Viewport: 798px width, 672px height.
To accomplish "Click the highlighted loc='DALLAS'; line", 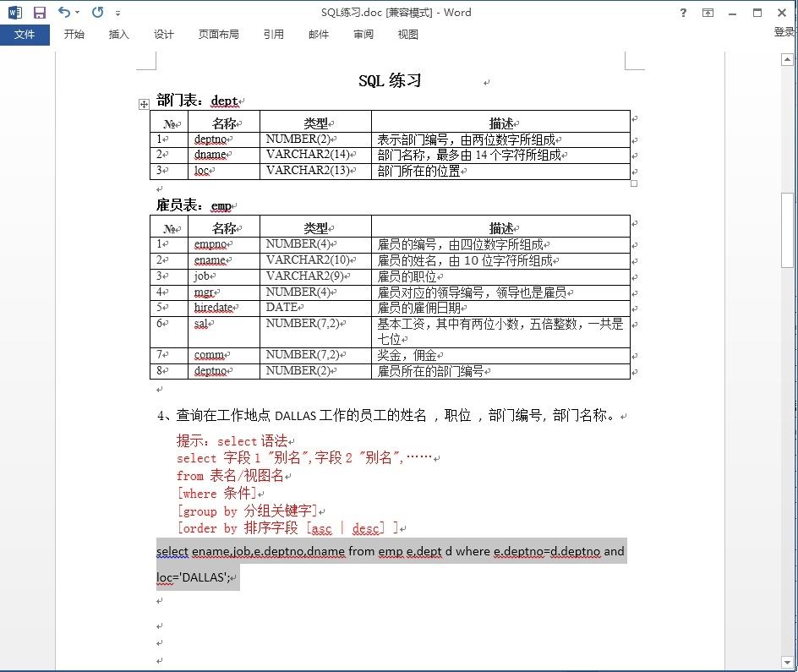I will (x=194, y=578).
